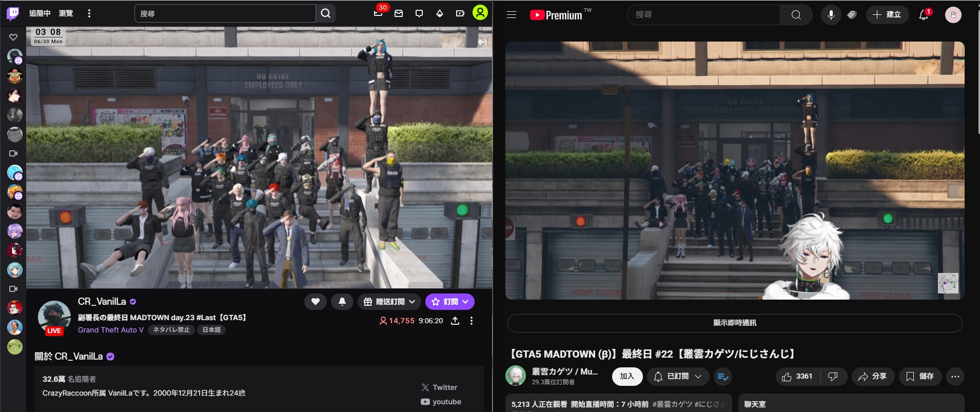Open Twitch more options menu
980x412 pixels.
[x=89, y=13]
